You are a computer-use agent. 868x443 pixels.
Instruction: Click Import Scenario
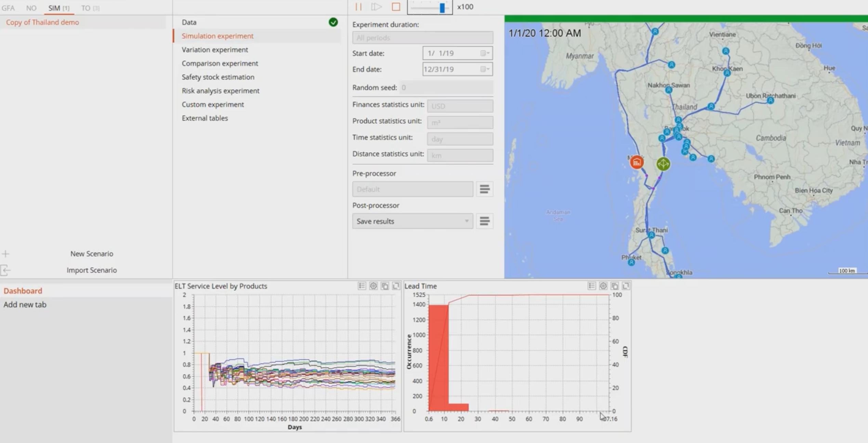click(91, 270)
